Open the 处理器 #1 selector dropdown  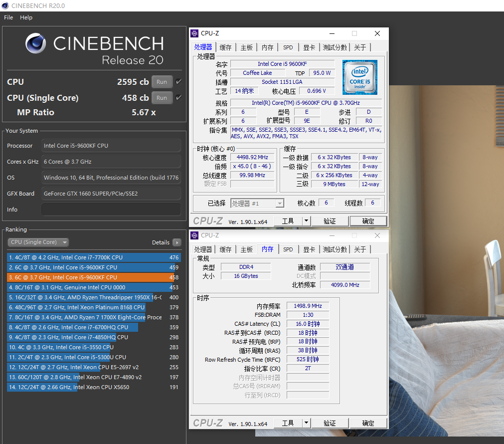pyautogui.click(x=280, y=203)
